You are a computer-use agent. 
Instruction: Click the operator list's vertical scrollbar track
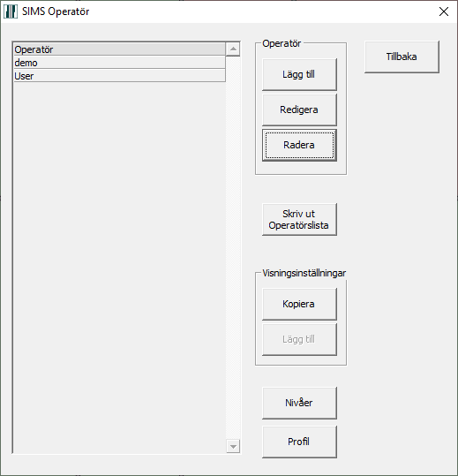233,247
